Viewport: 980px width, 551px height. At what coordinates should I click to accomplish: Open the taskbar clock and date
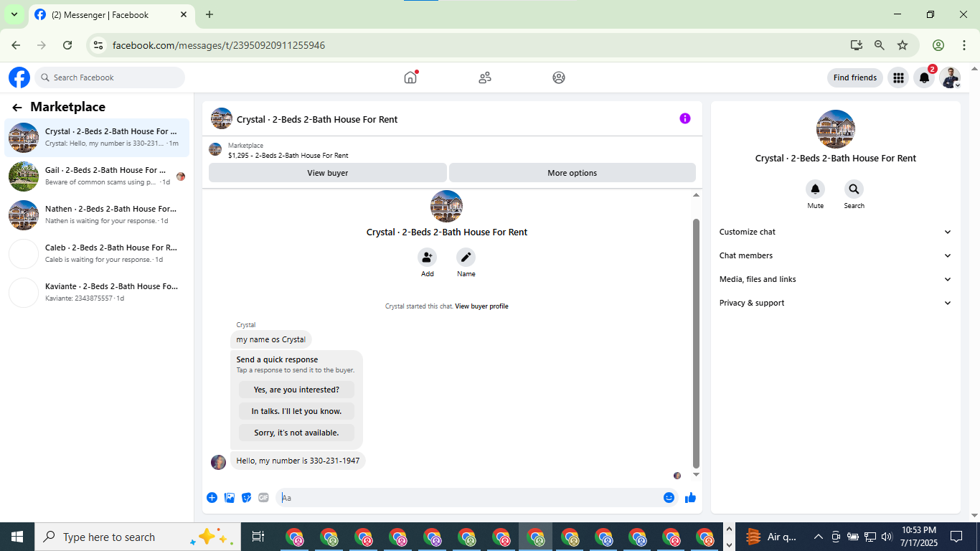(918, 537)
